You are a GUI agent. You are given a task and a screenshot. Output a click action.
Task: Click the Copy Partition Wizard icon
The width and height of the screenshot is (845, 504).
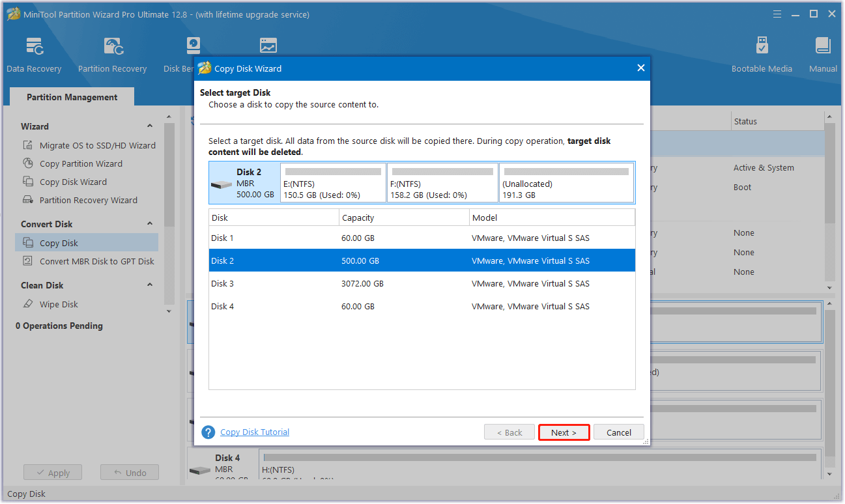pyautogui.click(x=28, y=163)
